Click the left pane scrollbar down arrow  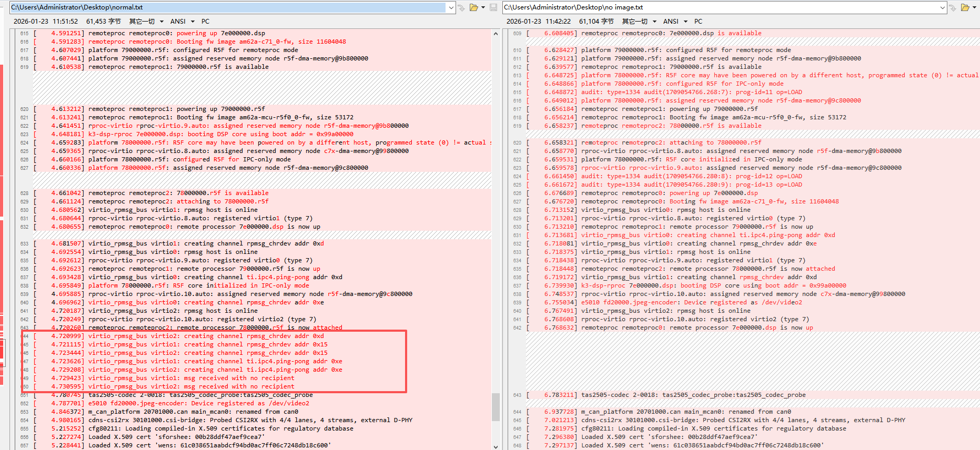pyautogui.click(x=496, y=446)
